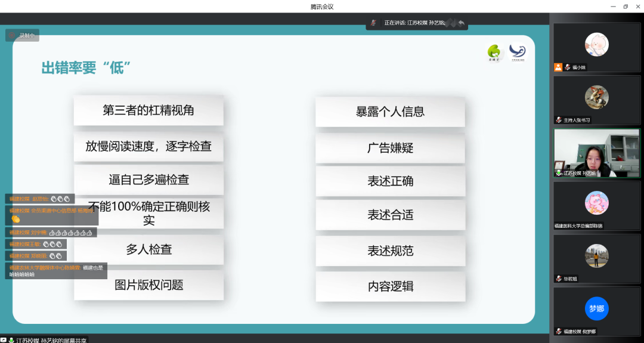Click the screen share icon in bottom bar

coord(4,340)
